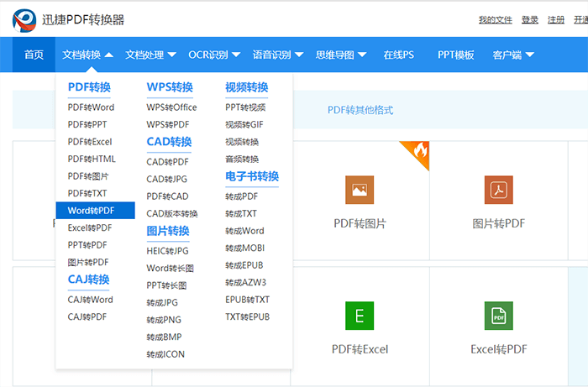The image size is (588, 387).
Task: Select 视频转GIF menu entry
Action: click(244, 124)
